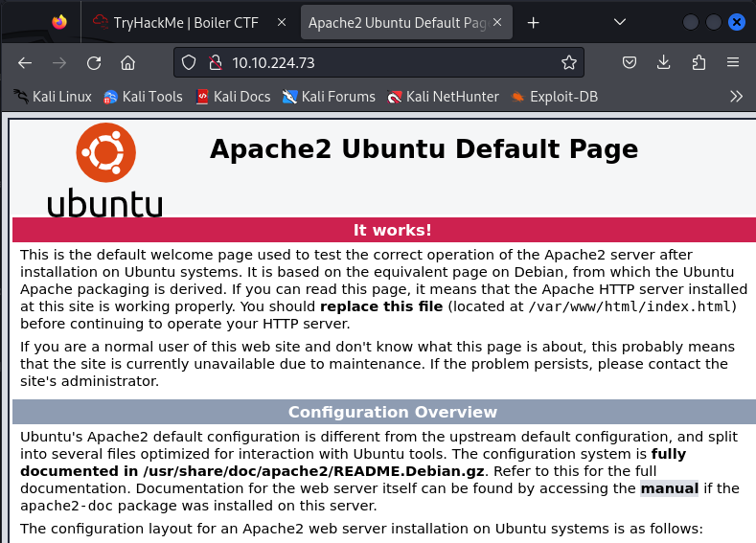Click the Apache2 Ubuntu Default Page heading
This screenshot has width=756, height=543.
(424, 148)
